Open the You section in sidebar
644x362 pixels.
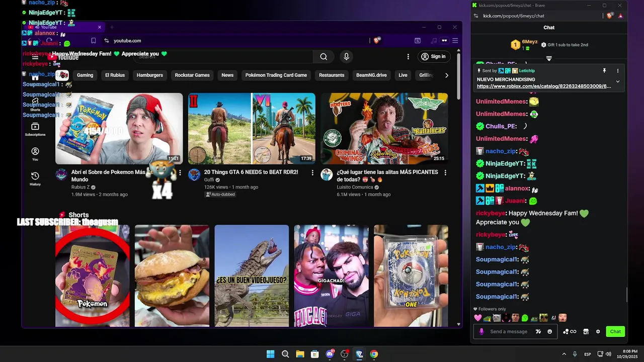click(35, 154)
